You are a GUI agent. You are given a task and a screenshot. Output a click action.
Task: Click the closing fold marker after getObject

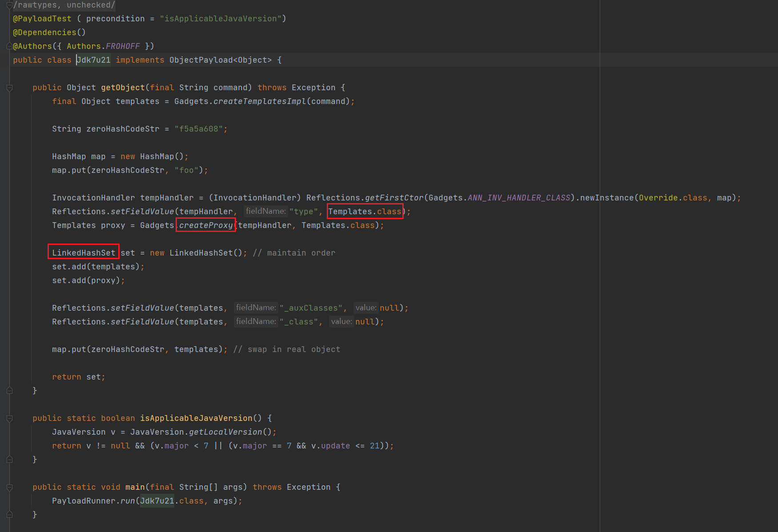(9, 390)
